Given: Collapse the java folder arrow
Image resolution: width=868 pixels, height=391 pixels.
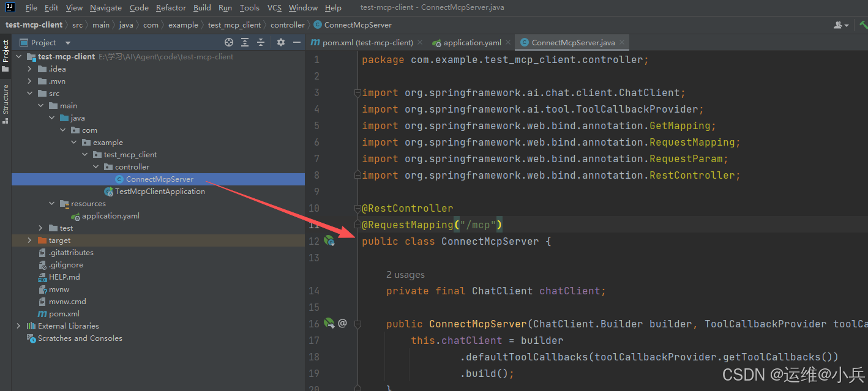Looking at the screenshot, I should [52, 118].
